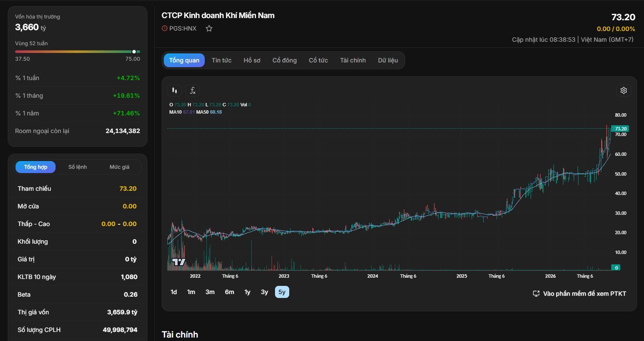Click the 80.00 price axis label
The width and height of the screenshot is (644, 341).
pyautogui.click(x=621, y=115)
